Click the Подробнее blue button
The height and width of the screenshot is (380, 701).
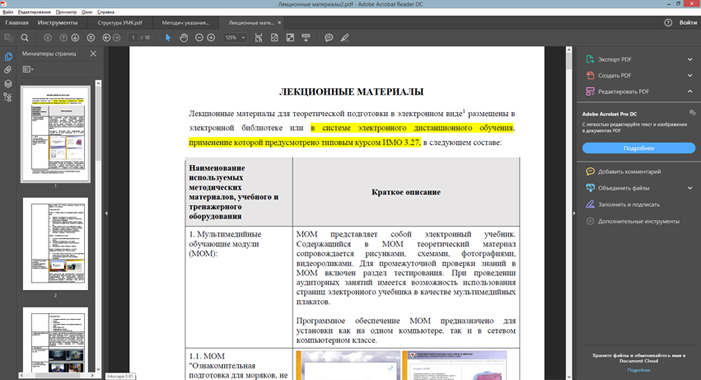(x=638, y=148)
